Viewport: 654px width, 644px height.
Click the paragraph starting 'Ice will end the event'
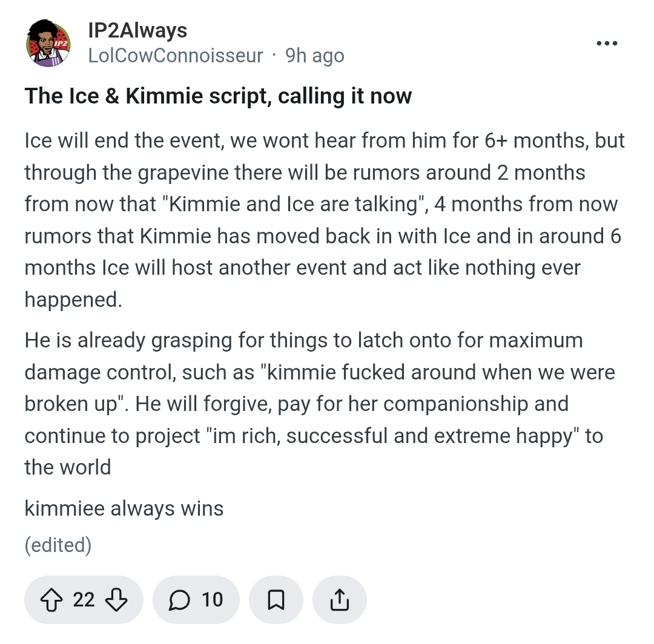tap(325, 220)
